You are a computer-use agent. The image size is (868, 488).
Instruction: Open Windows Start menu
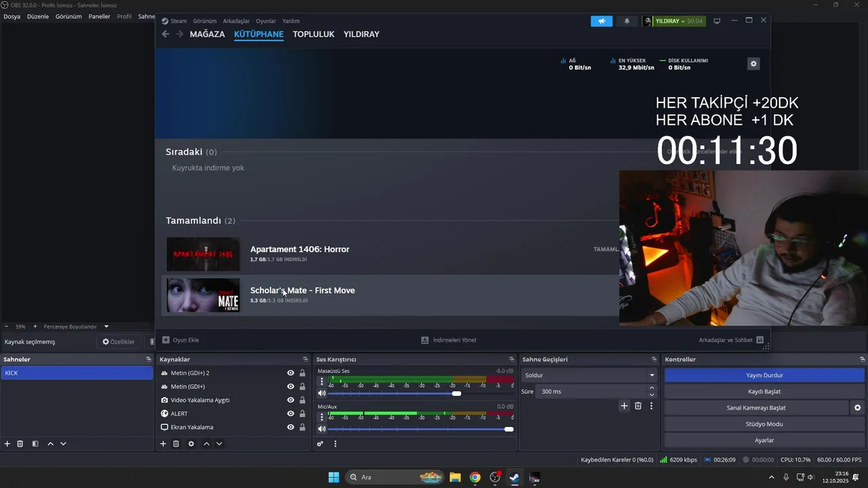334,477
